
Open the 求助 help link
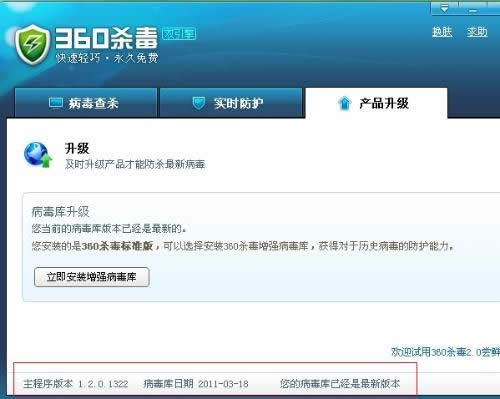(477, 32)
